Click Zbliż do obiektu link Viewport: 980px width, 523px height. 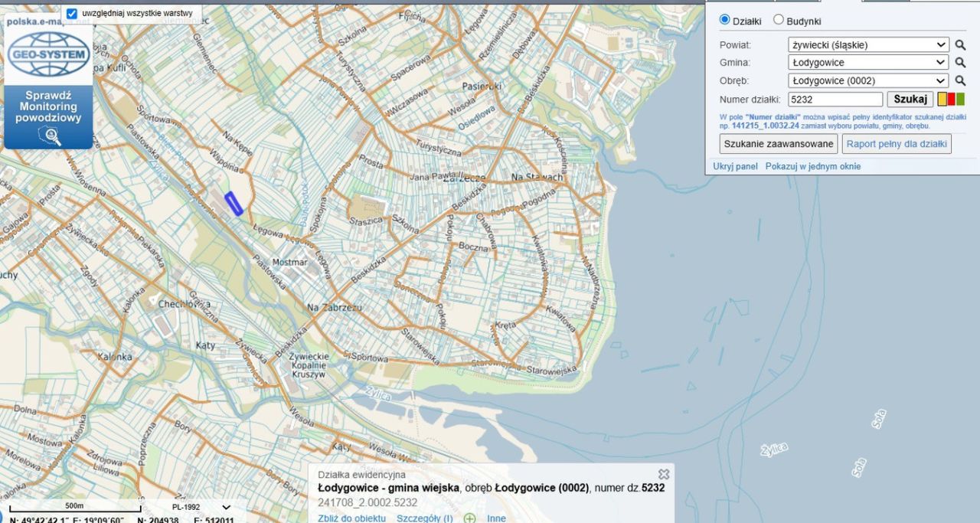click(x=351, y=518)
